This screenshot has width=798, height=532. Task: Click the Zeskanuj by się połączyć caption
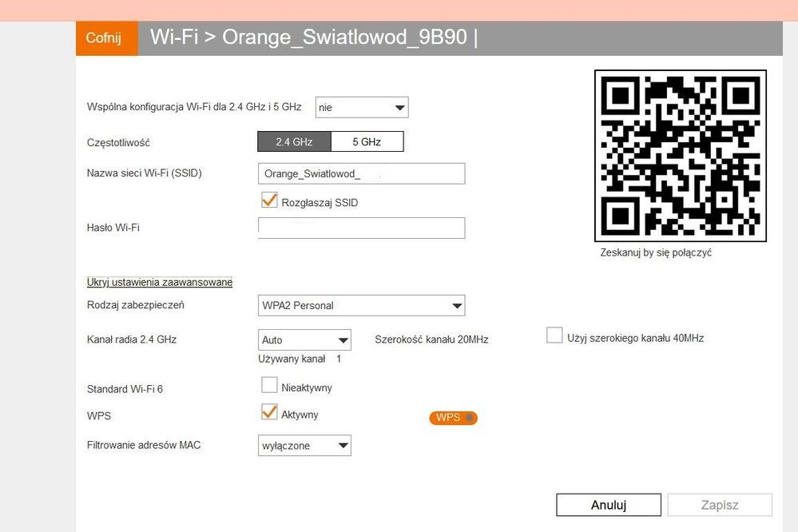pos(656,252)
